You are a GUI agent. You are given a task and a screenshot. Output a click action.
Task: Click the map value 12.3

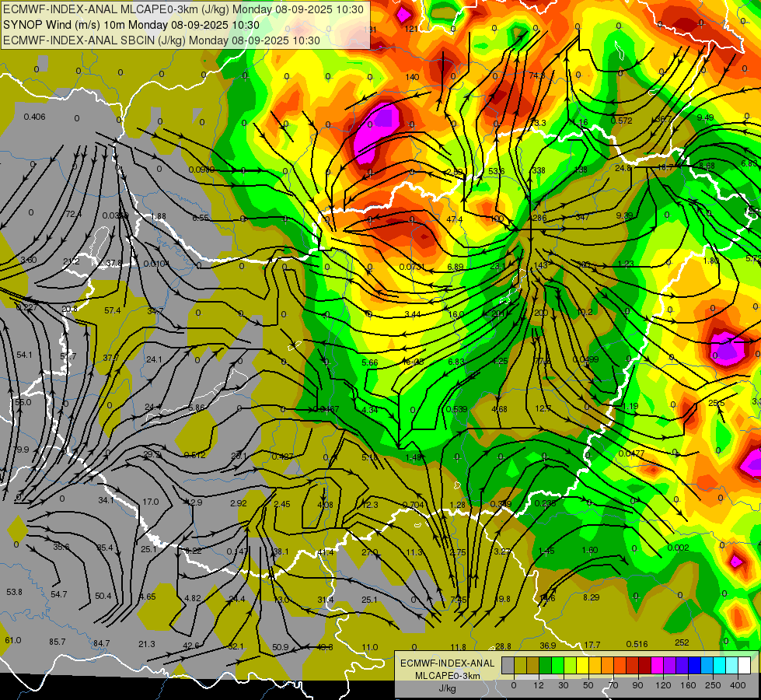pyautogui.click(x=370, y=505)
